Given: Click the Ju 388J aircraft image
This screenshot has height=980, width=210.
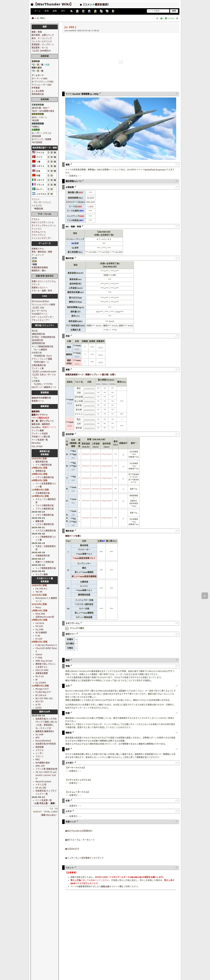Looking at the screenshot, I should tap(120, 129).
